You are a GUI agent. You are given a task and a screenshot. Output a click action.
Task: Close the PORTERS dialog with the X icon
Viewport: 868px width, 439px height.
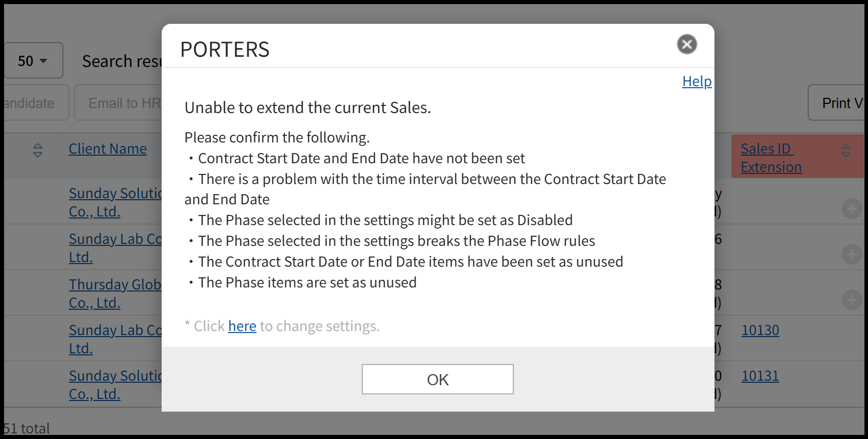(687, 45)
